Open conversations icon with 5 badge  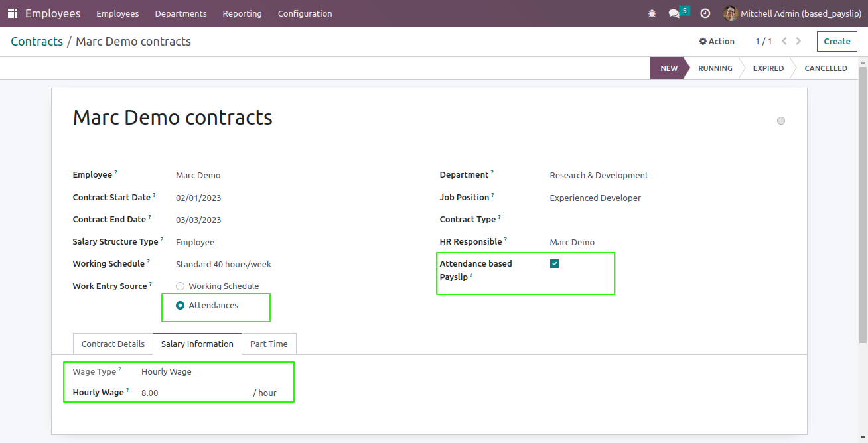point(678,13)
